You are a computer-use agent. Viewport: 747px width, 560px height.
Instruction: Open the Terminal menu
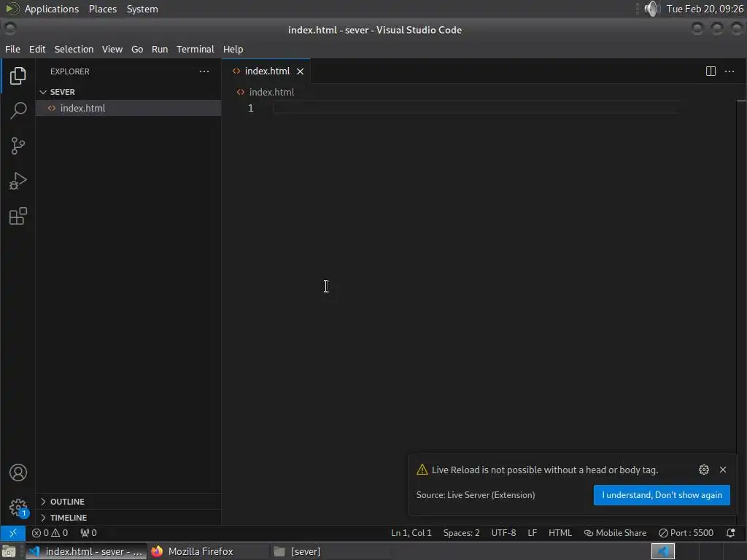pos(196,49)
